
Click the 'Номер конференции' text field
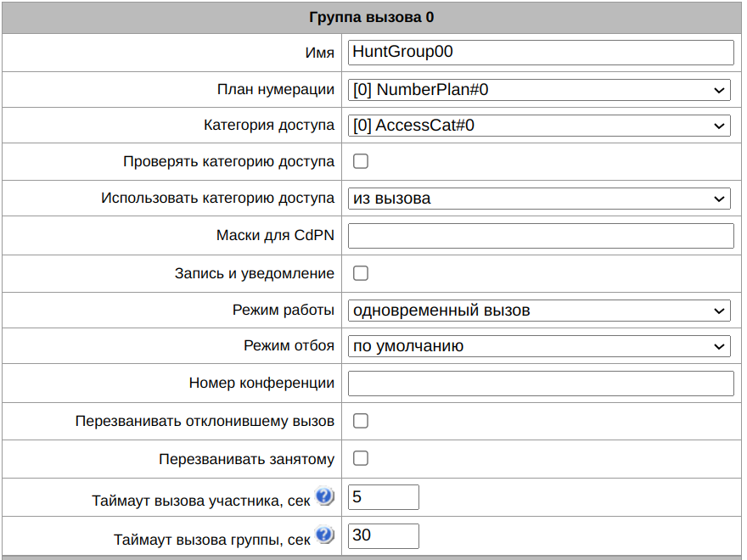coord(541,384)
